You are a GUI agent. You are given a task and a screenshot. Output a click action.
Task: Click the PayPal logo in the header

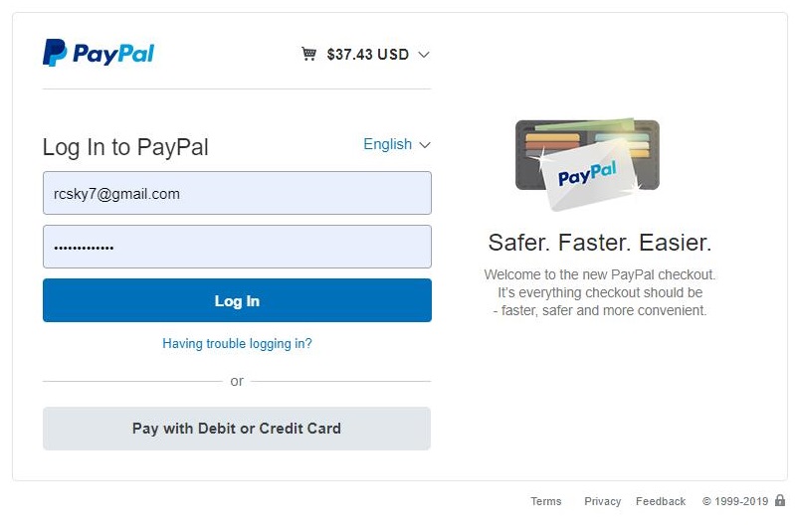tap(99, 53)
